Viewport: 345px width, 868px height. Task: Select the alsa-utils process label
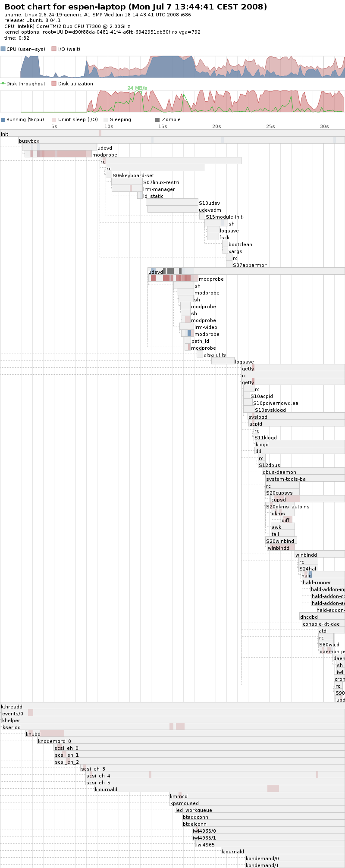pos(214,355)
